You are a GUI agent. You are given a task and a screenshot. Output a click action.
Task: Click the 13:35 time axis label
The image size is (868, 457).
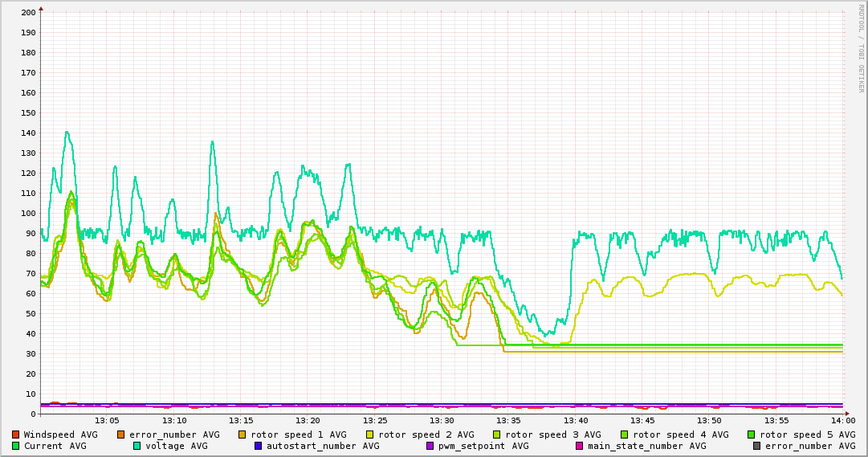[x=509, y=422]
